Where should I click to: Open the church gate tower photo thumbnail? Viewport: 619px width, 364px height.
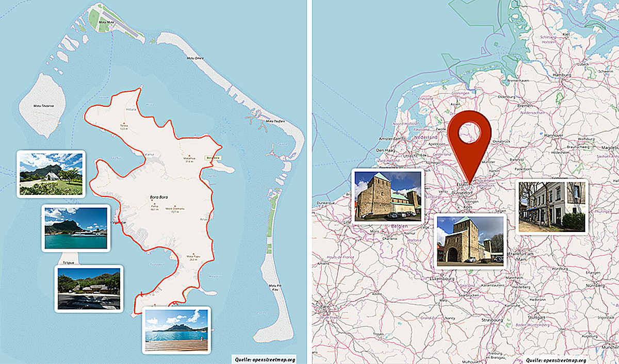click(470, 241)
